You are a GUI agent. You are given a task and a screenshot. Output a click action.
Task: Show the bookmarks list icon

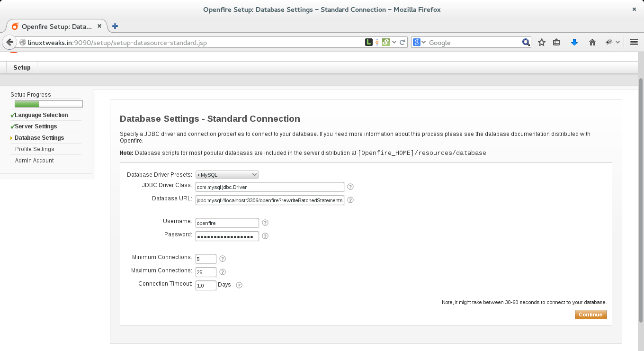tap(556, 42)
